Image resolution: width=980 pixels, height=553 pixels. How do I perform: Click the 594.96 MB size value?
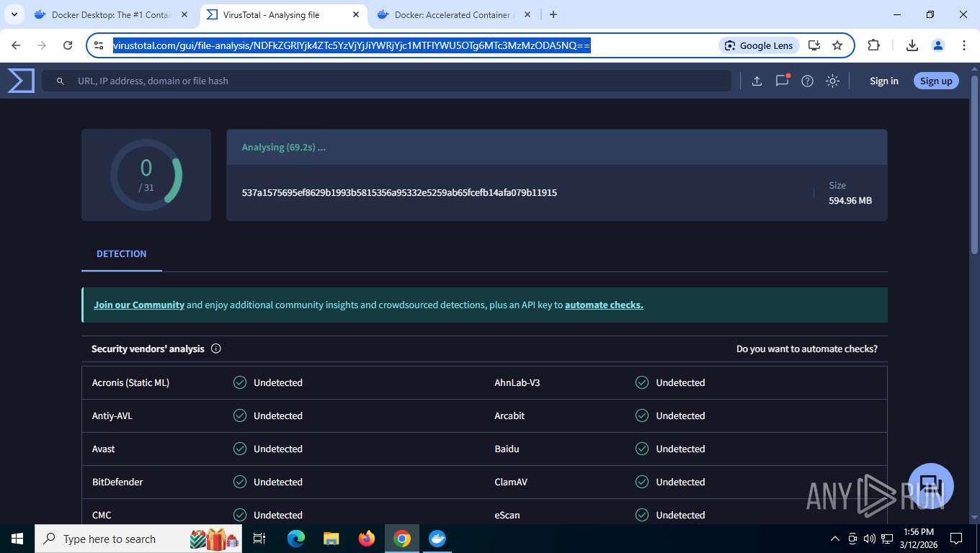click(850, 200)
